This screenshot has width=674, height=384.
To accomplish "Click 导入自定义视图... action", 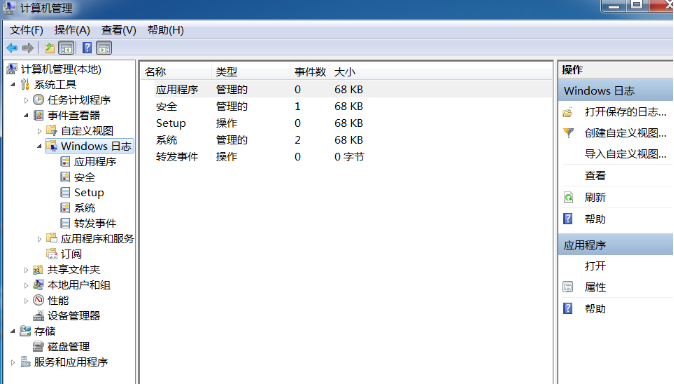I will [625, 154].
